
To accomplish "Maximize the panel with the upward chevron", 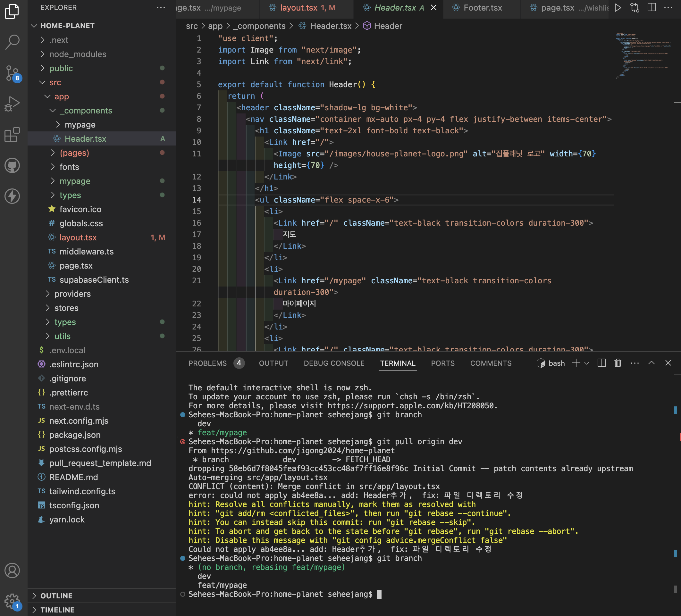I will pos(651,363).
